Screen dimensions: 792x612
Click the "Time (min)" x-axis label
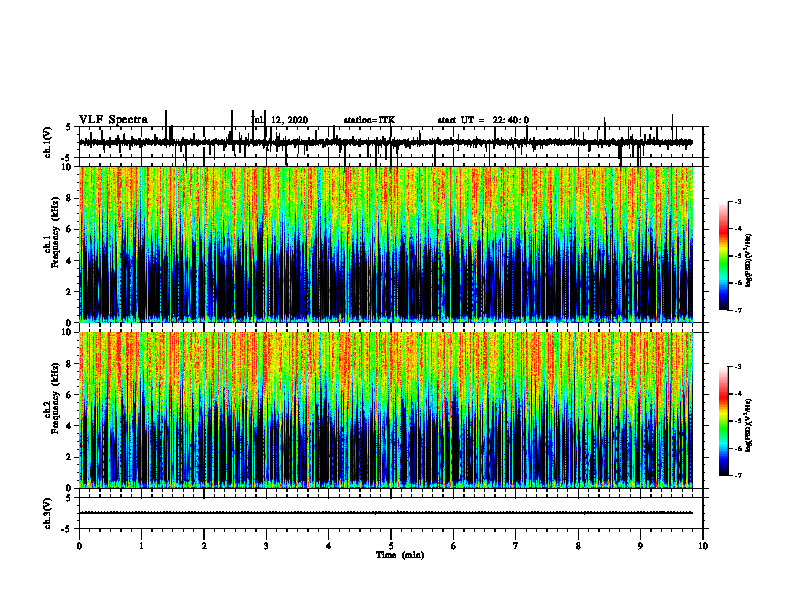(x=400, y=555)
